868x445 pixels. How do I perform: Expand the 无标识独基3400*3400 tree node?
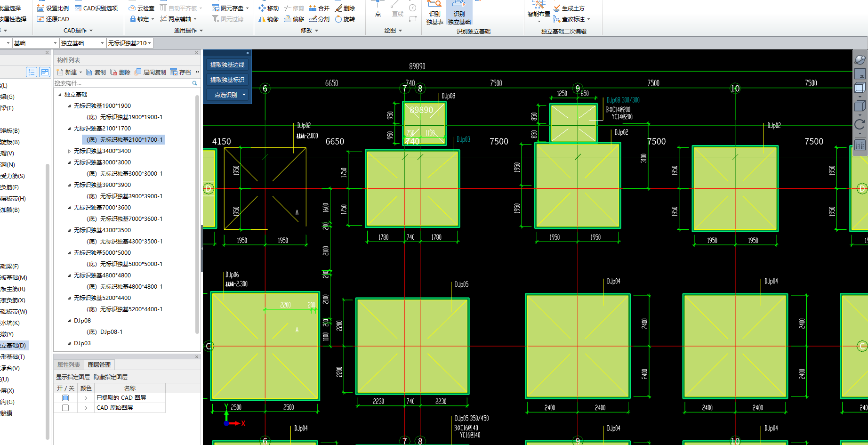[69, 151]
